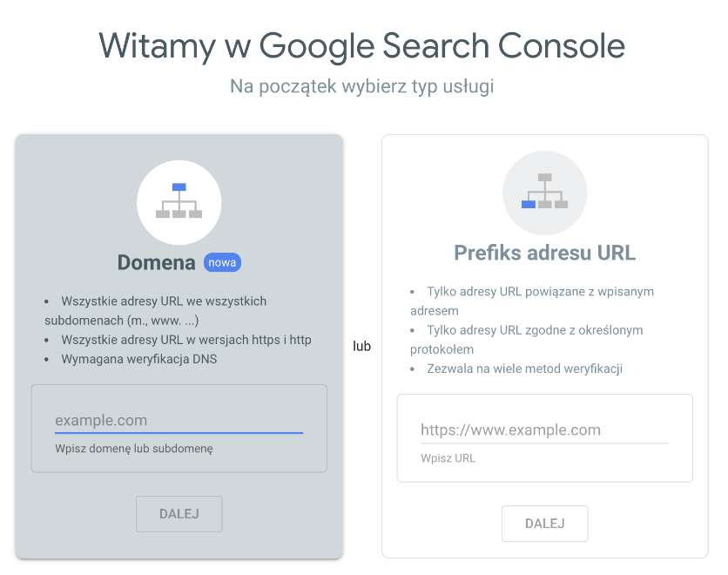Click the Domena hierarchy icon
Screen dimensions: 728x575
179,201
